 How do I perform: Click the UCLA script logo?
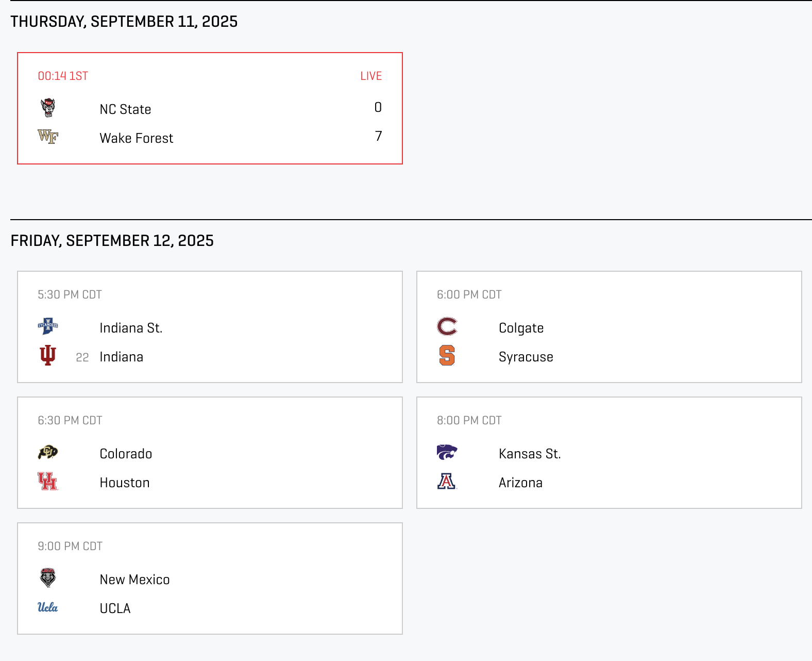tap(48, 607)
